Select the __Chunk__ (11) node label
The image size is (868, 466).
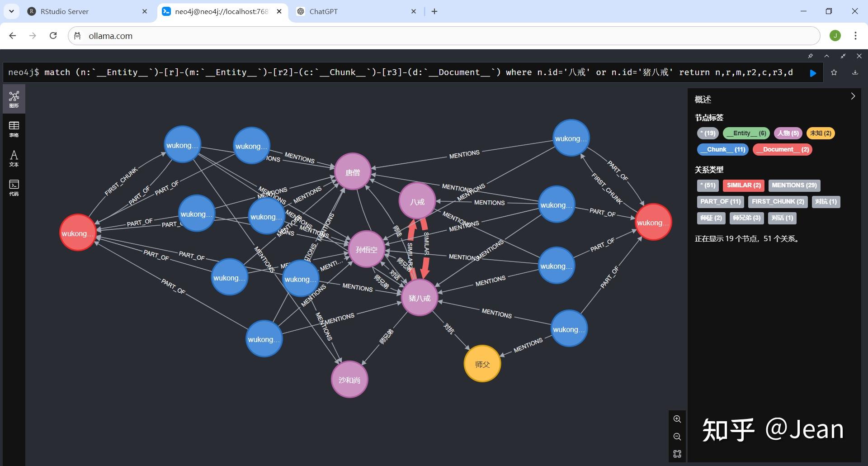pyautogui.click(x=722, y=149)
